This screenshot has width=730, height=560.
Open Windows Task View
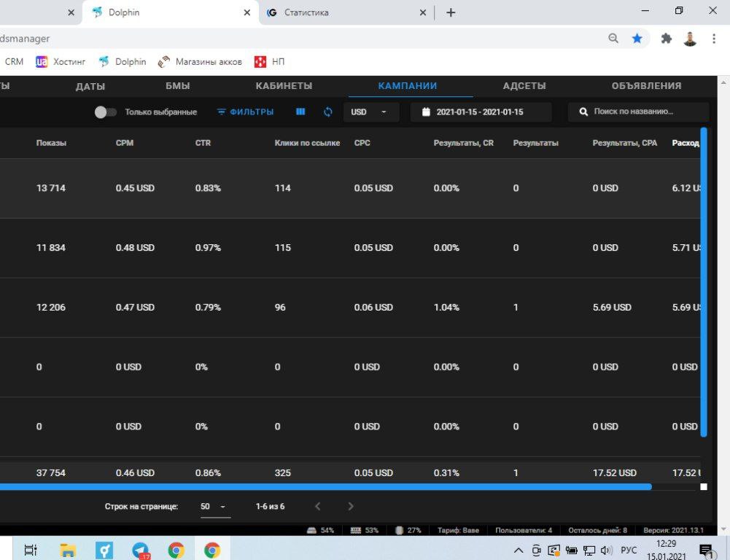point(30,550)
